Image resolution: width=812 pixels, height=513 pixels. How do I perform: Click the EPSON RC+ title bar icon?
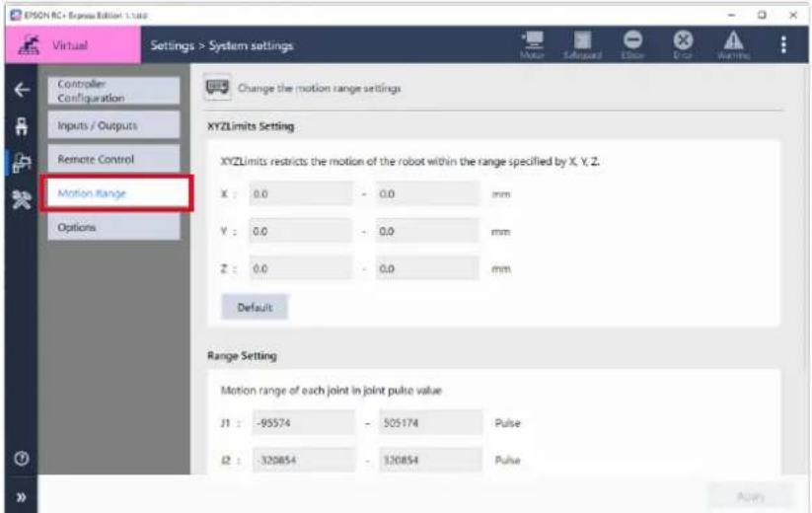pyautogui.click(x=16, y=15)
